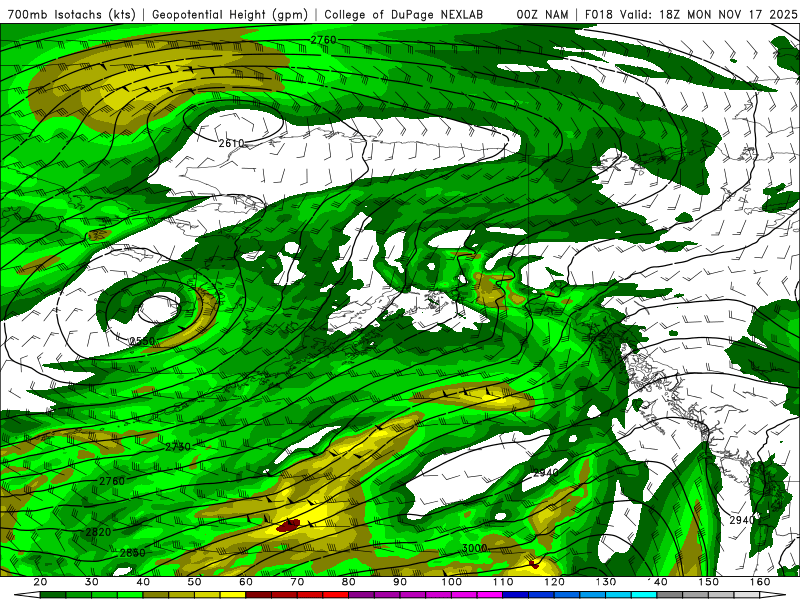Click the 2610 height contour label
This screenshot has height=600, width=800.
[231, 143]
